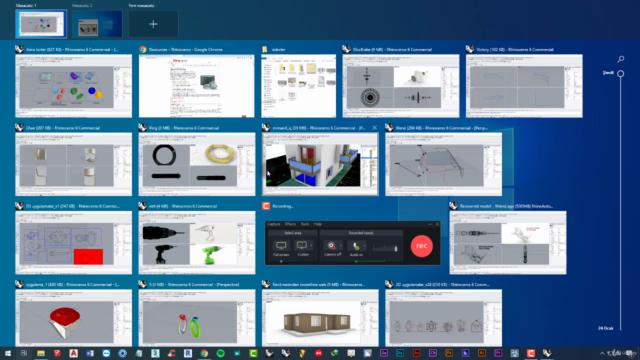
Task: Open Spotify green taskbar icon
Action: tap(220, 353)
